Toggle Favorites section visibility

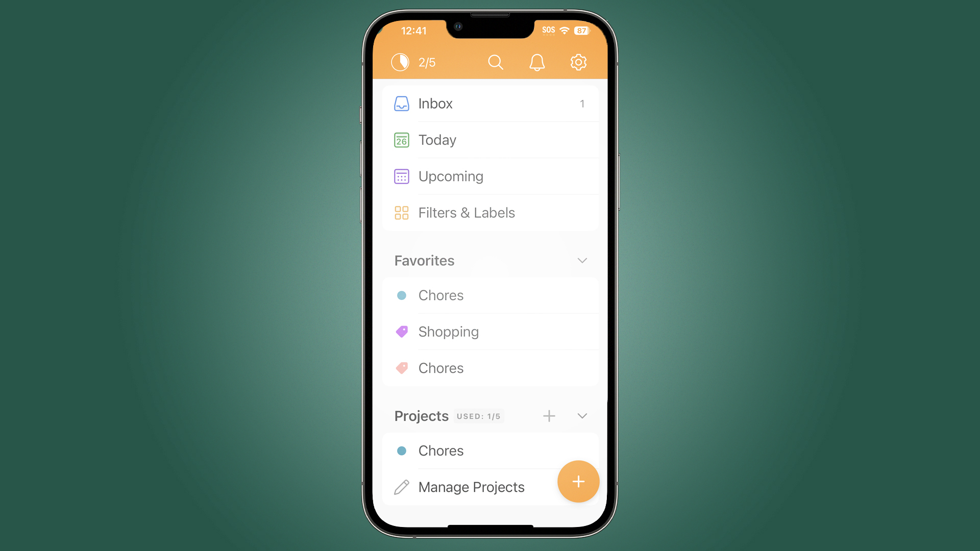[x=581, y=260]
